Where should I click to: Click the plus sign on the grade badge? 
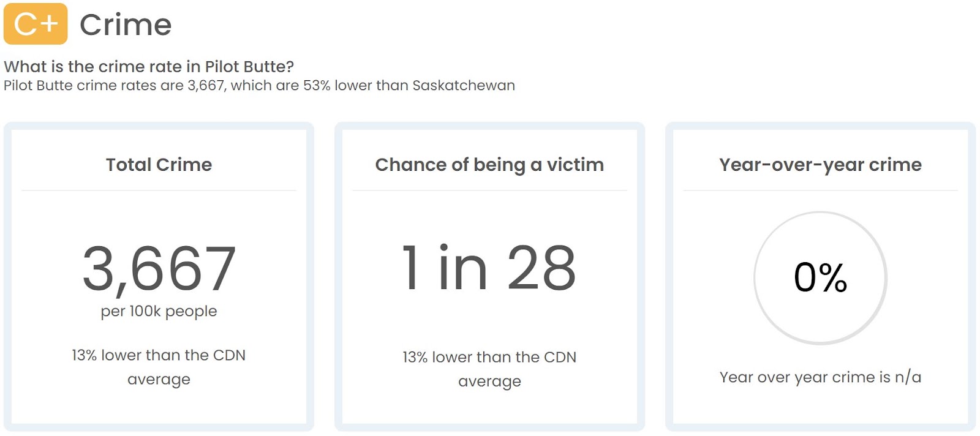point(50,24)
